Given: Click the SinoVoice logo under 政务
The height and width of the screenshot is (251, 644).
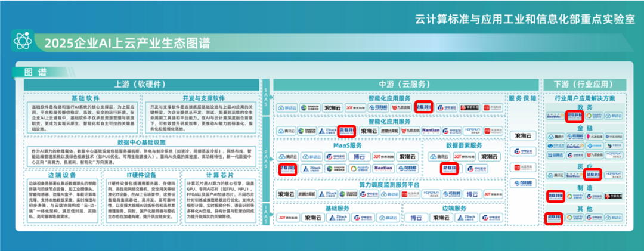Looking at the screenshot, I should (555, 116).
